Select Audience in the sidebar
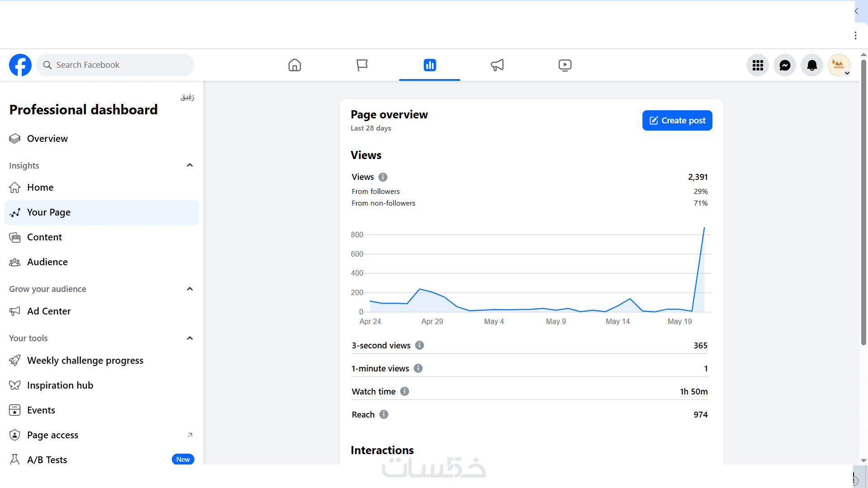Viewport: 868px width, 488px height. coord(47,262)
